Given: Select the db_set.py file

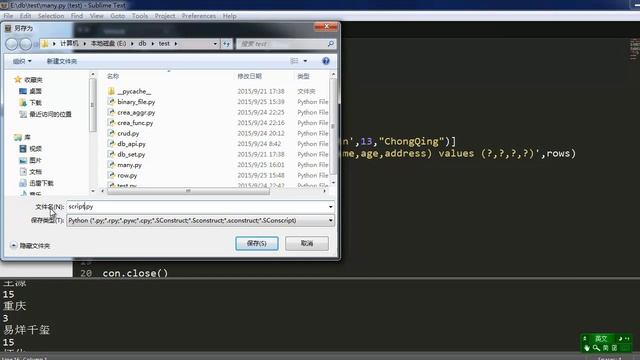Looking at the screenshot, I should pyautogui.click(x=131, y=155).
